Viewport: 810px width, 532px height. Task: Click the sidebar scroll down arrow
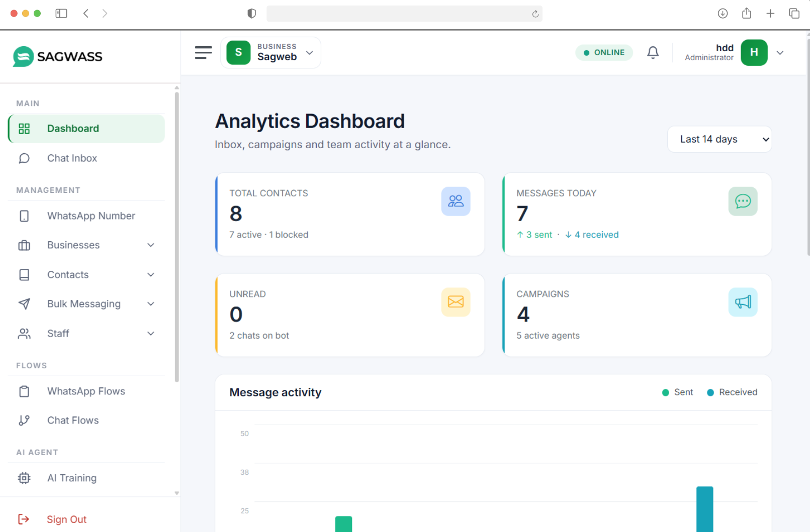(176, 493)
